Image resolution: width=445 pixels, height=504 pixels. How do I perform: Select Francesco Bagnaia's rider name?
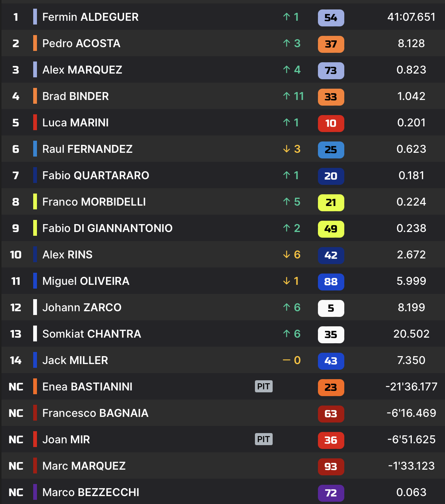tap(95, 413)
